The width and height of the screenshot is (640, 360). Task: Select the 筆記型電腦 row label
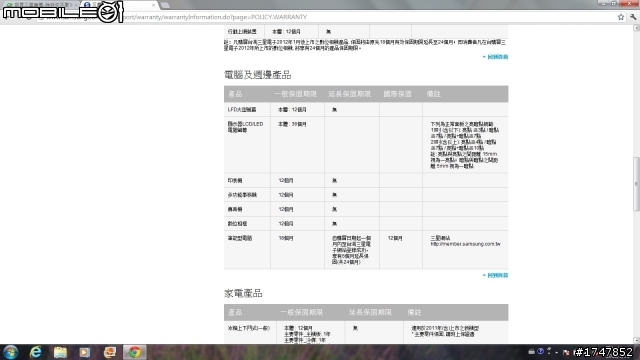point(240,238)
